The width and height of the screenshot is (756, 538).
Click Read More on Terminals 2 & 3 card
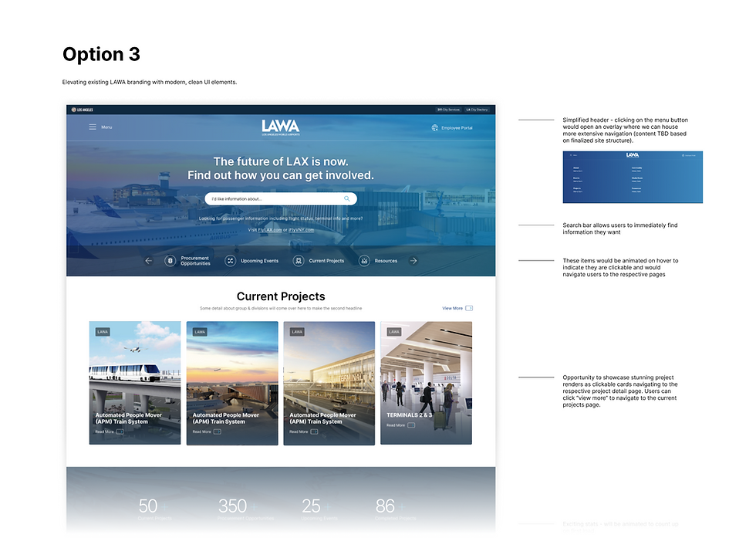pos(400,425)
